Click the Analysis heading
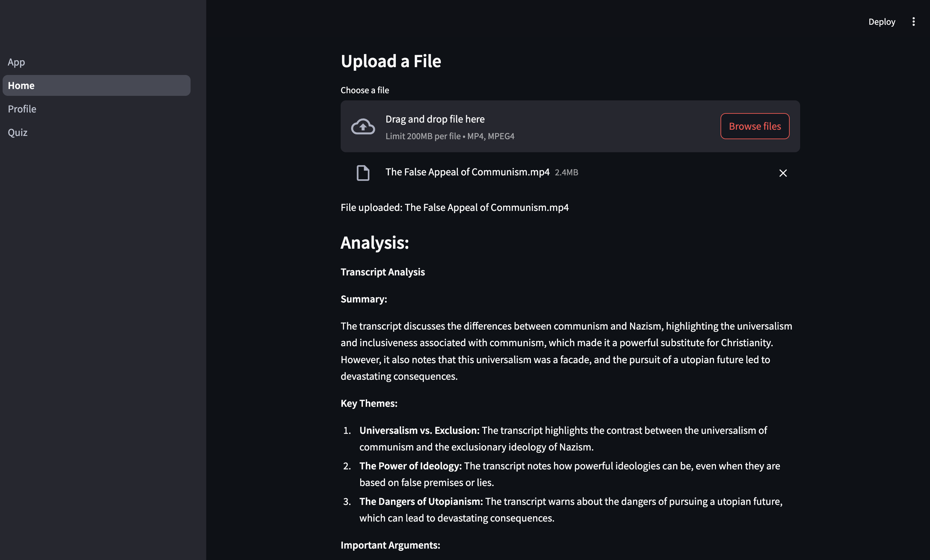The image size is (930, 560). 374,243
